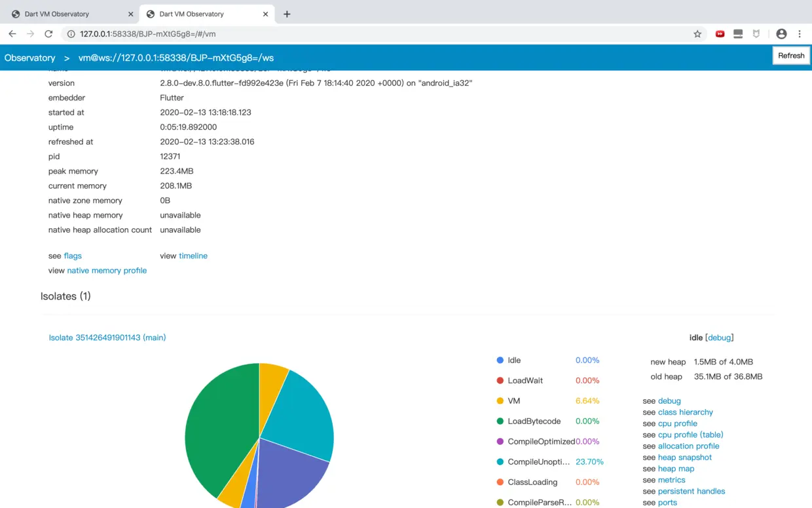Select the VM 6.64% value
Image resolution: width=812 pixels, height=508 pixels.
tap(587, 401)
